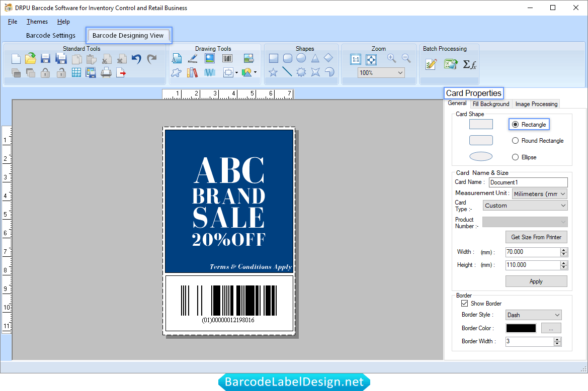Draw an ellipse shape
588x391 pixels.
tap(301, 58)
